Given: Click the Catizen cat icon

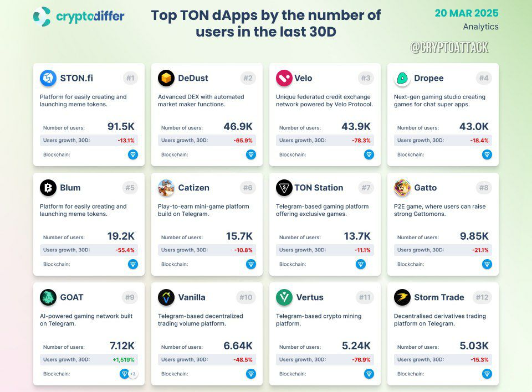Looking at the screenshot, I should pos(166,188).
